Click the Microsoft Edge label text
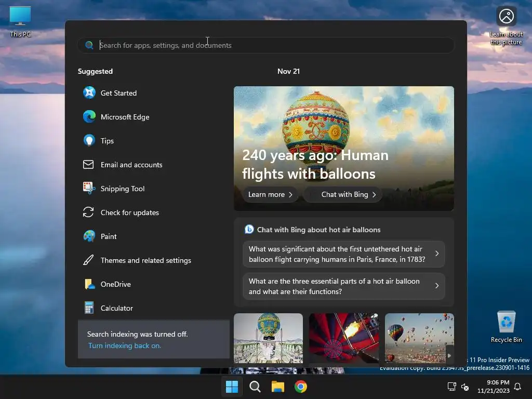The image size is (532, 399). 125,117
